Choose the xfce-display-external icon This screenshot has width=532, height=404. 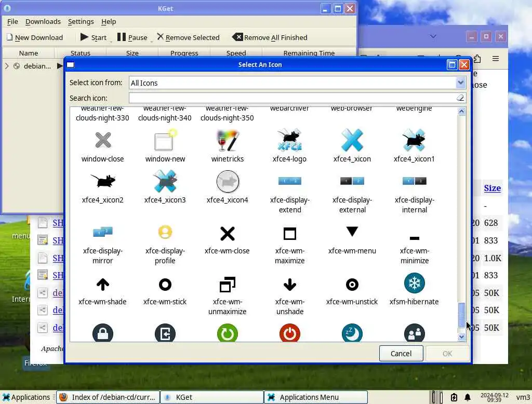tap(352, 181)
